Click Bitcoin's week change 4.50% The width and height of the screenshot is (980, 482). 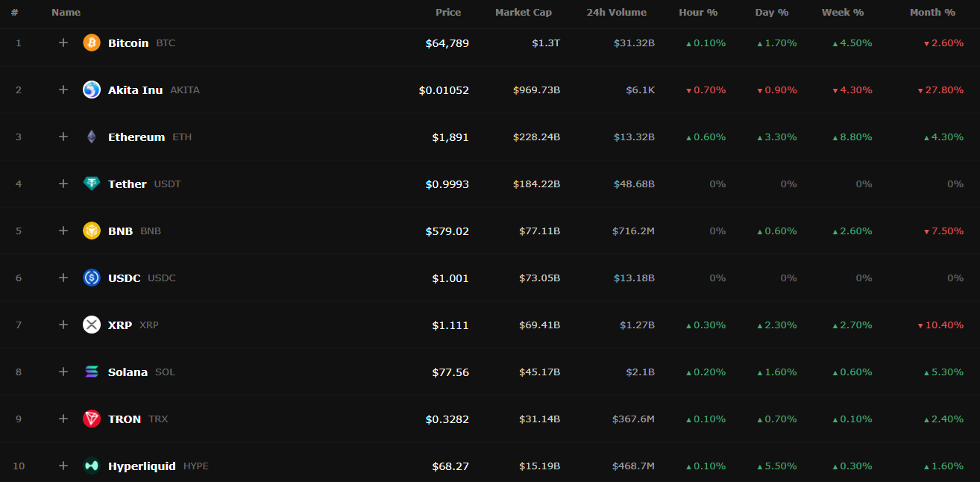[852, 43]
